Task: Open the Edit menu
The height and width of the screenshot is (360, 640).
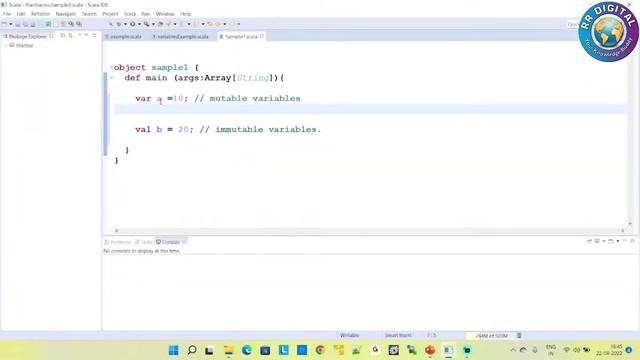Action: click(21, 14)
